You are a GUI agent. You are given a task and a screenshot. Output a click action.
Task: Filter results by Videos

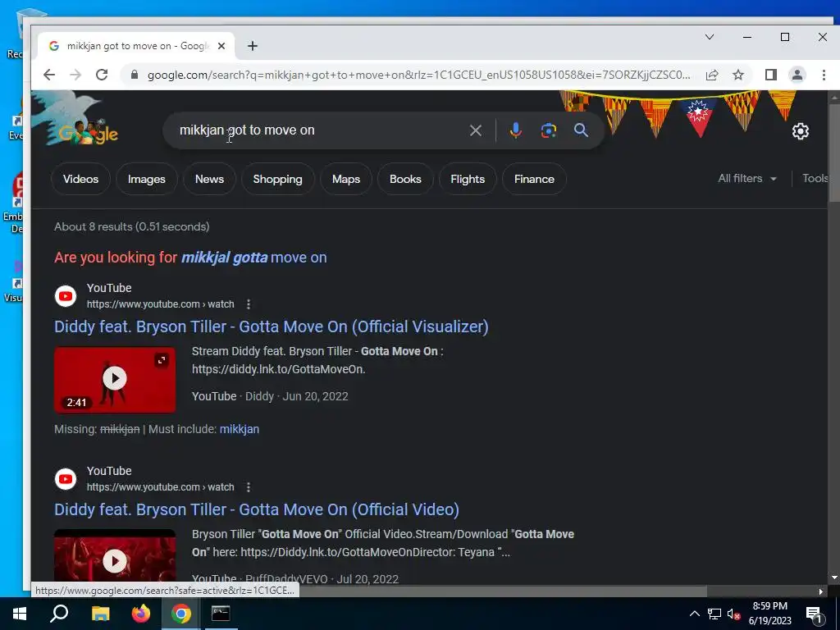[81, 179]
